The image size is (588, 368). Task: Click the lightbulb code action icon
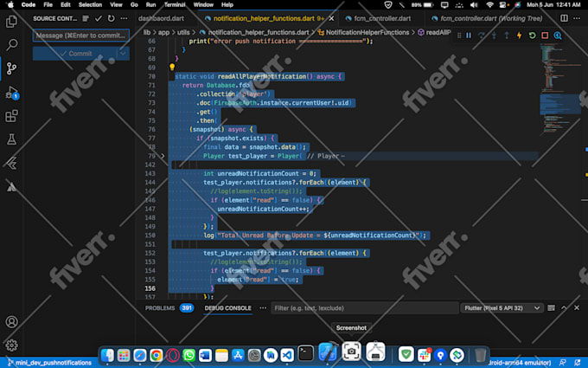[172, 68]
